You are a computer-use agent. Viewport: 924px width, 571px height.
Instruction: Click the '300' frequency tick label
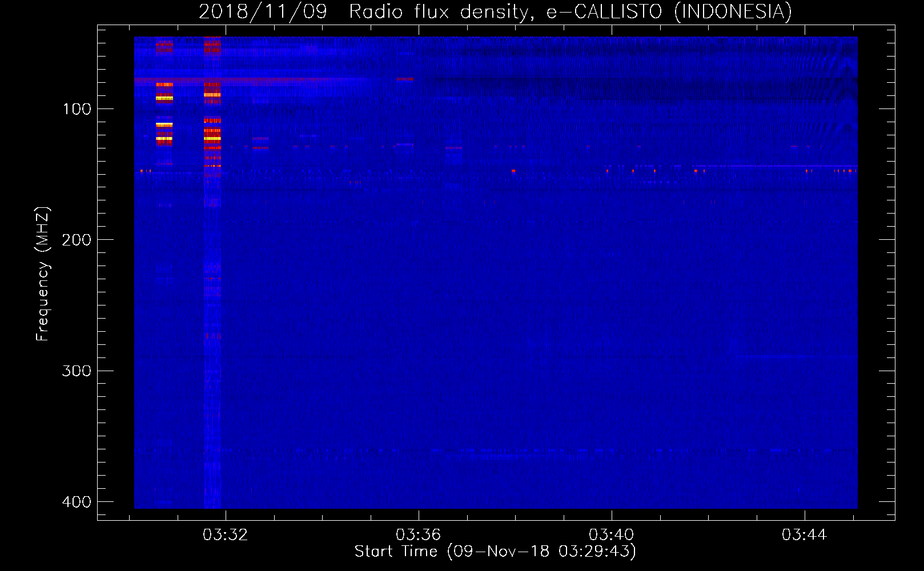77,371
